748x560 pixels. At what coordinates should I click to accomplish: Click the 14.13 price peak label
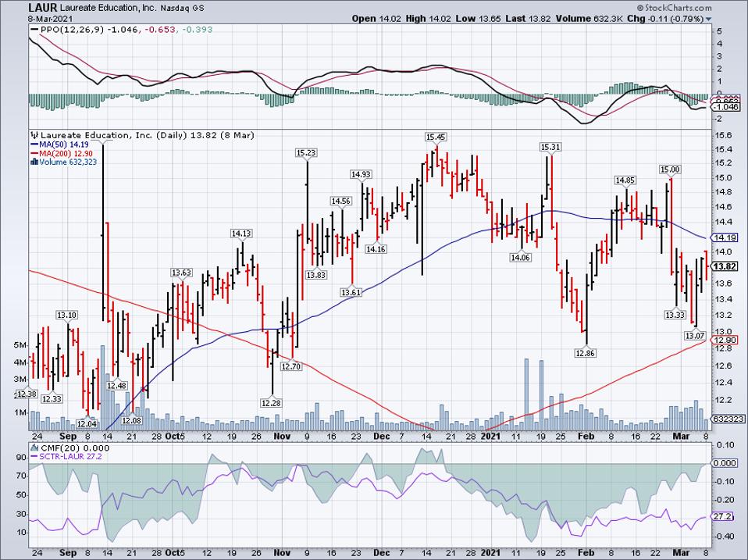coord(241,234)
